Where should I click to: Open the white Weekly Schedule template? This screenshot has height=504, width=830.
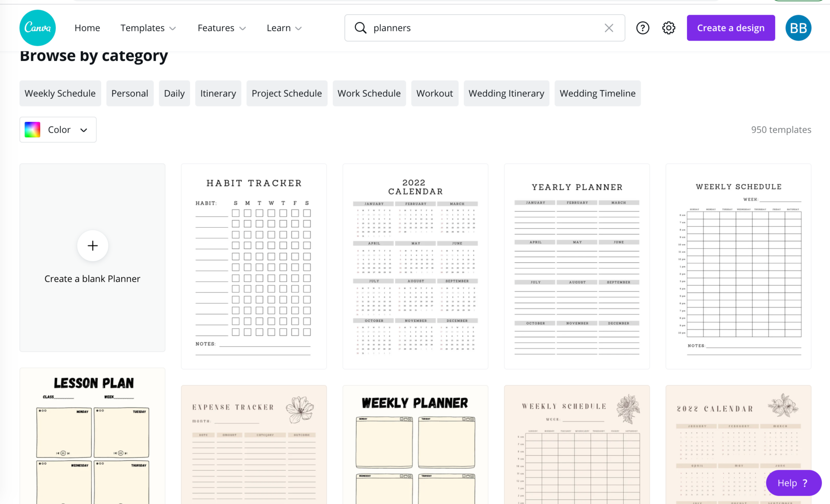[738, 266]
